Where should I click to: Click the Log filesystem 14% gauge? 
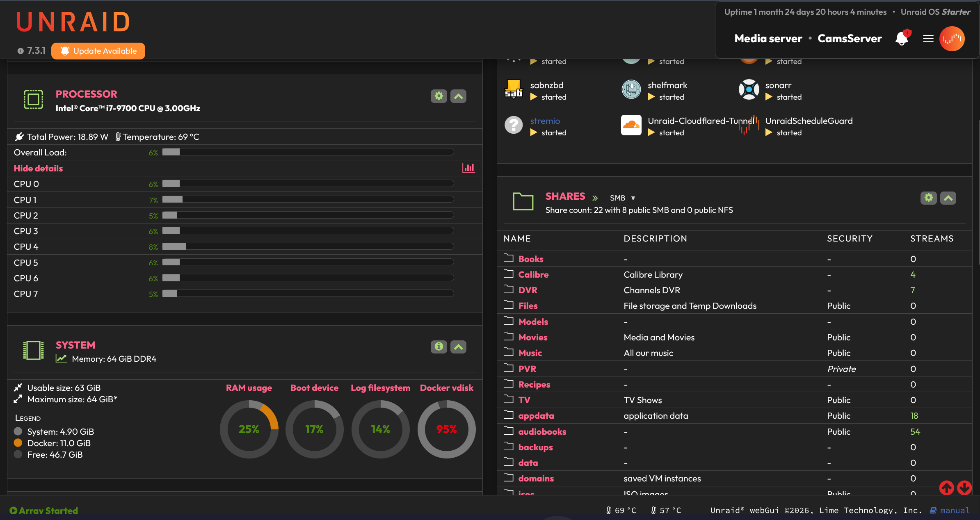(x=381, y=429)
